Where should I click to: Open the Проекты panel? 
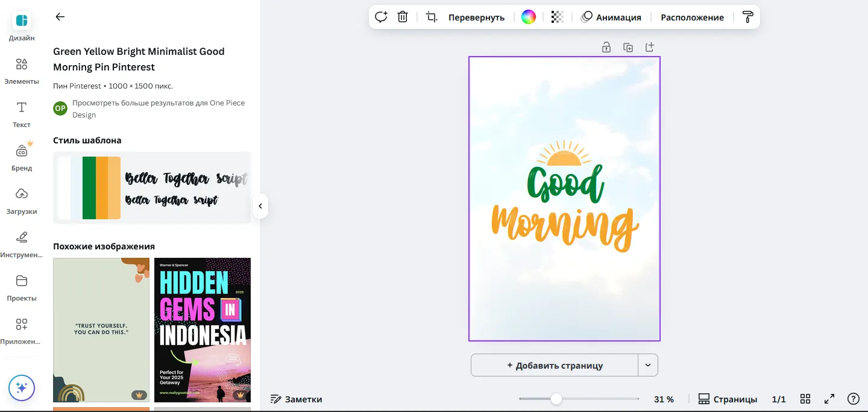coord(21,287)
